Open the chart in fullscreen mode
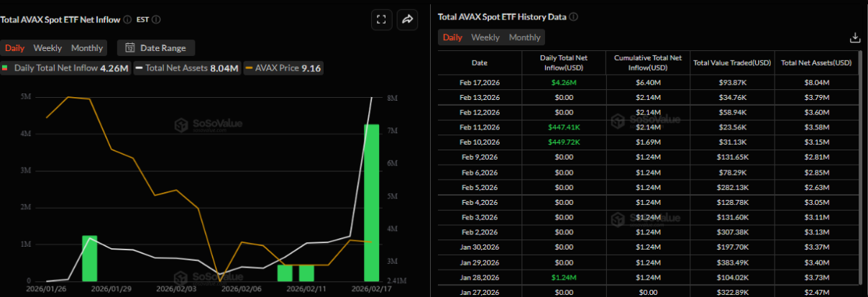The width and height of the screenshot is (868, 297). 382,19
